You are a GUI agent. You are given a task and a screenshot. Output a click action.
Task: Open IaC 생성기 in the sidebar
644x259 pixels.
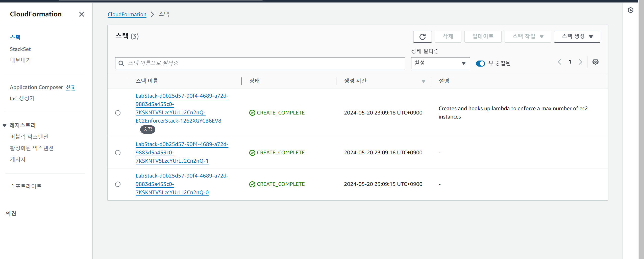[x=22, y=98]
